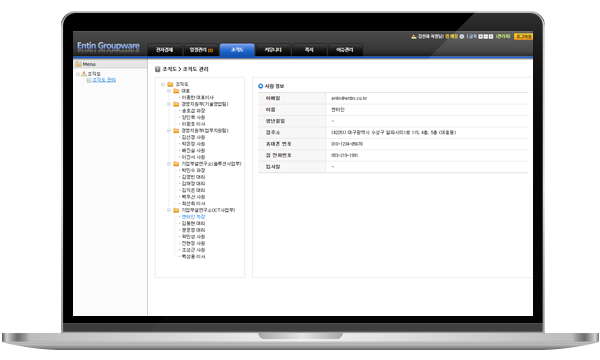Select 과장 entry under 기업부설연구소(솔루션사업부)
The image size is (600, 360).
(193, 170)
